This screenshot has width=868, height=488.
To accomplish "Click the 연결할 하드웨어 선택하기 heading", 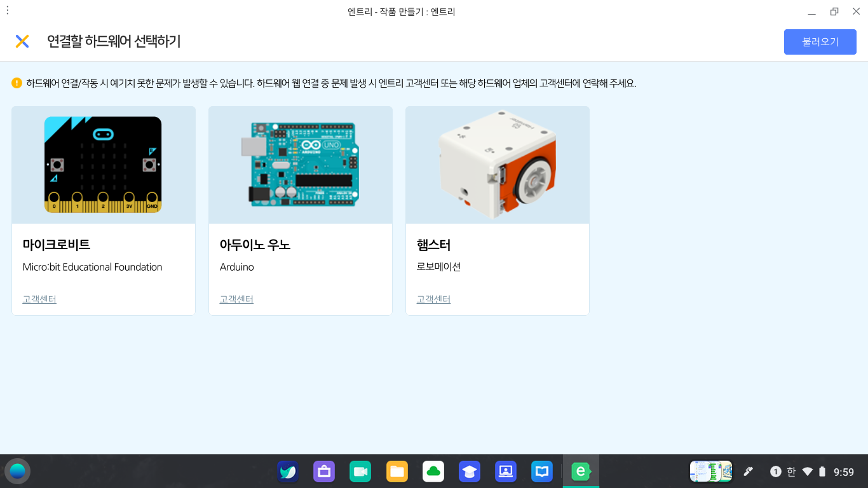I will (114, 41).
